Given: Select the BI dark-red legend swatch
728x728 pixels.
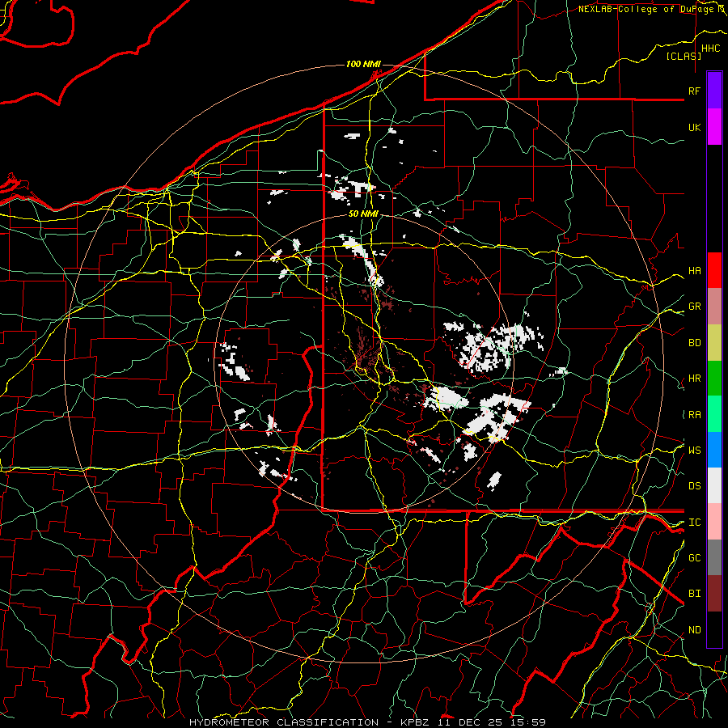Looking at the screenshot, I should [714, 594].
